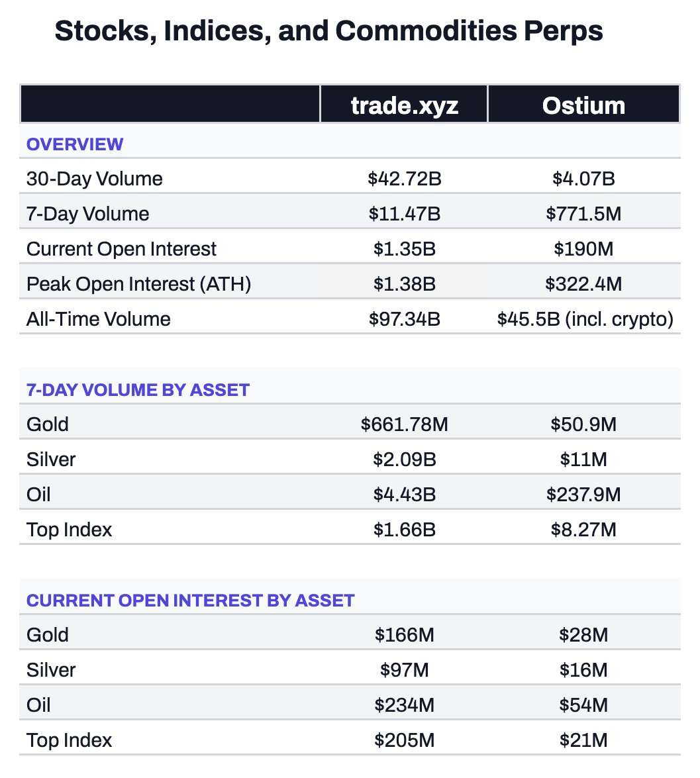This screenshot has height=778, width=700.
Task: Click the Current Open Interest row label
Action: (121, 249)
